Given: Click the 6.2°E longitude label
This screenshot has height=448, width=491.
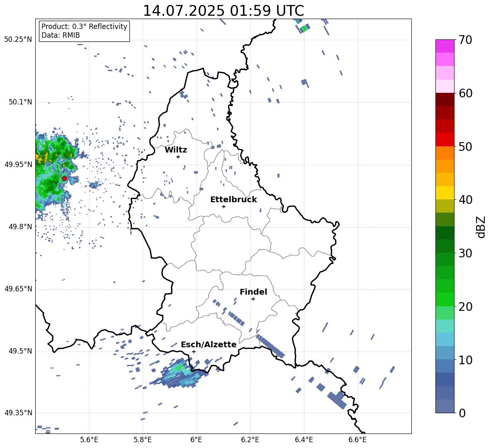Looking at the screenshot, I should pos(250,440).
